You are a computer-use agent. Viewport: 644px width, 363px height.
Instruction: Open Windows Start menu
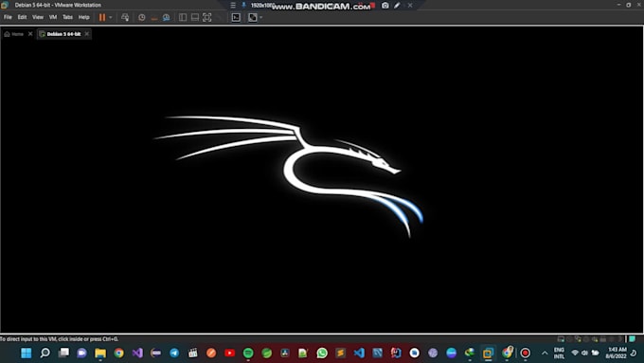tap(27, 353)
